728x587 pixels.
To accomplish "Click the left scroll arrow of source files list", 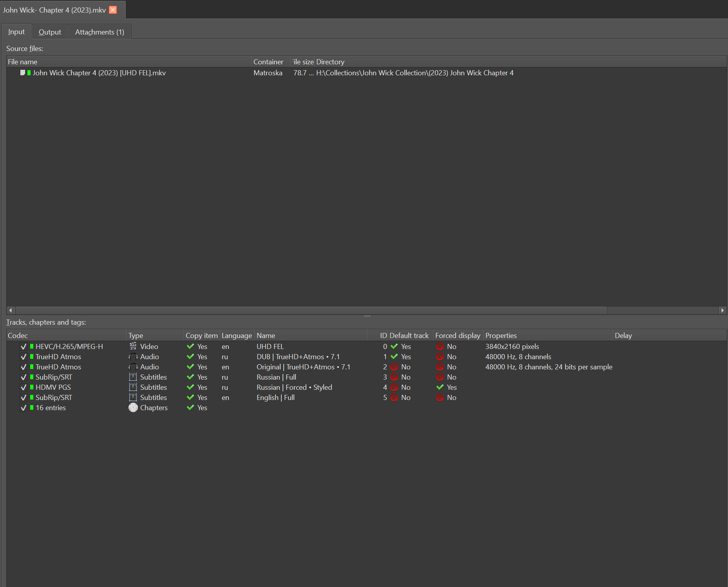I will coord(11,310).
